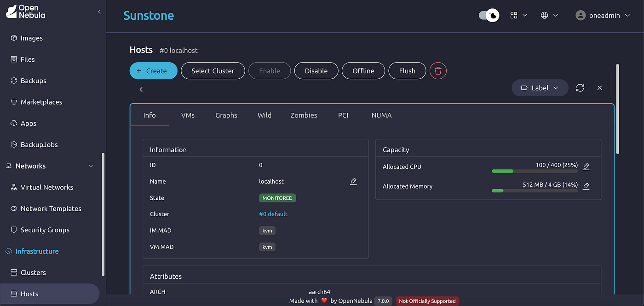Viewport: 644px width, 306px height.
Task: Click the sidebar scrollbar
Action: (x=103, y=214)
